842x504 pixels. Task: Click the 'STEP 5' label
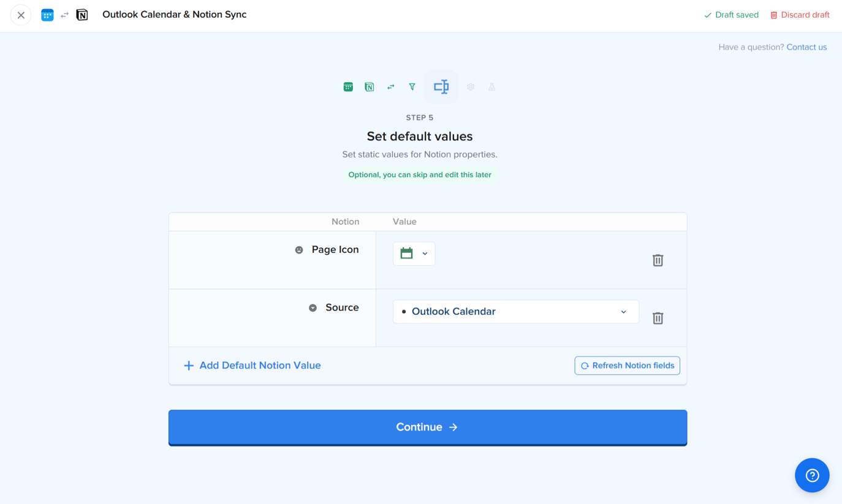tap(420, 118)
